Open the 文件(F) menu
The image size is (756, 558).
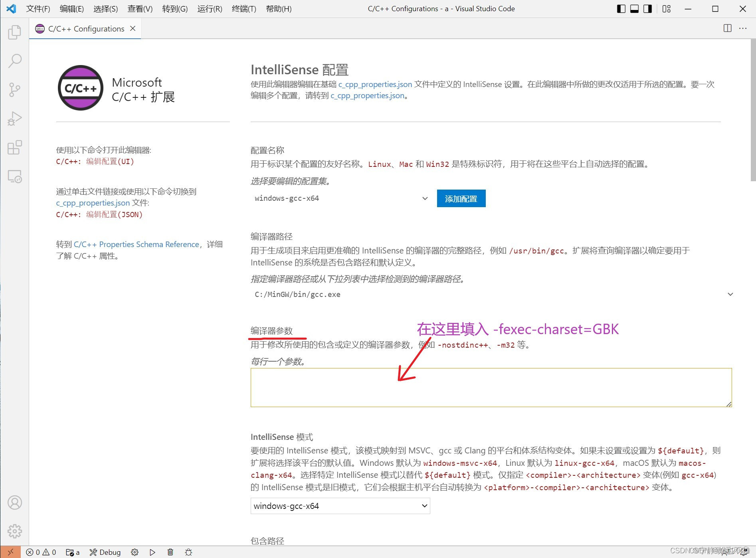click(38, 9)
